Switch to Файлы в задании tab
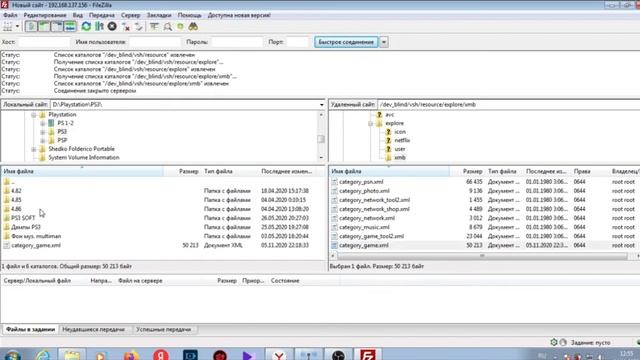The width and height of the screenshot is (640, 360). coord(30,329)
